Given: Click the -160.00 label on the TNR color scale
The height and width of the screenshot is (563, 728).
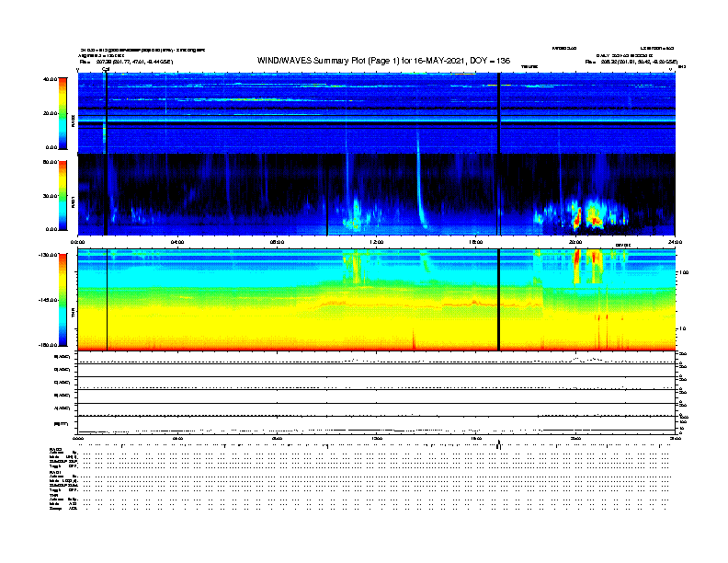Looking at the screenshot, I should pyautogui.click(x=49, y=345).
